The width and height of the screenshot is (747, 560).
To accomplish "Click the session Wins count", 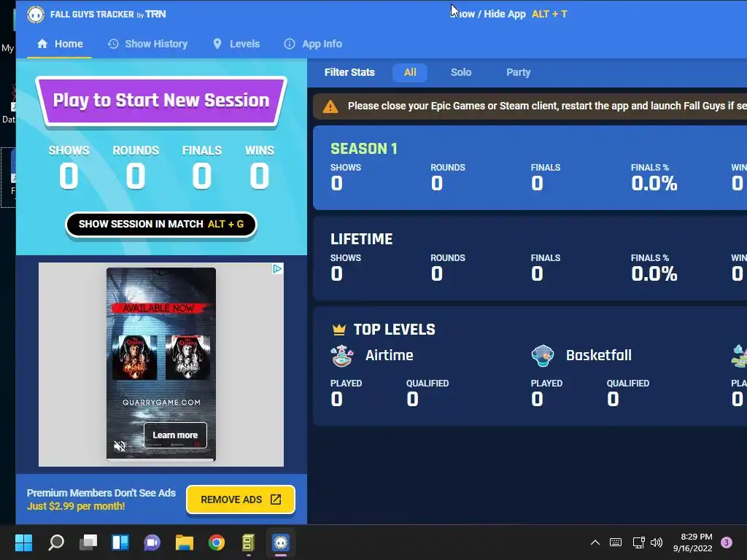I will (x=259, y=176).
